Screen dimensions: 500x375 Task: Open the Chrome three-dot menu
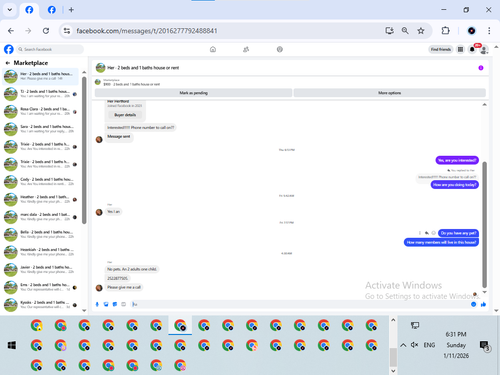tap(489, 31)
